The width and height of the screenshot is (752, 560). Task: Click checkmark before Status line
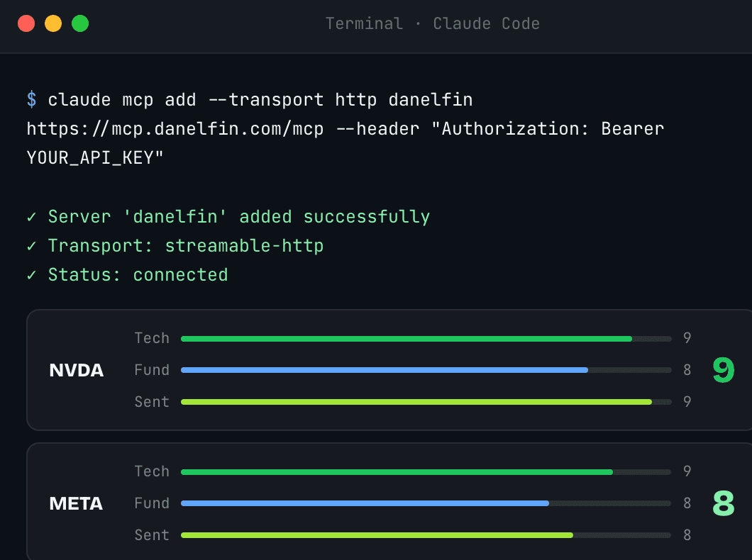(x=32, y=276)
